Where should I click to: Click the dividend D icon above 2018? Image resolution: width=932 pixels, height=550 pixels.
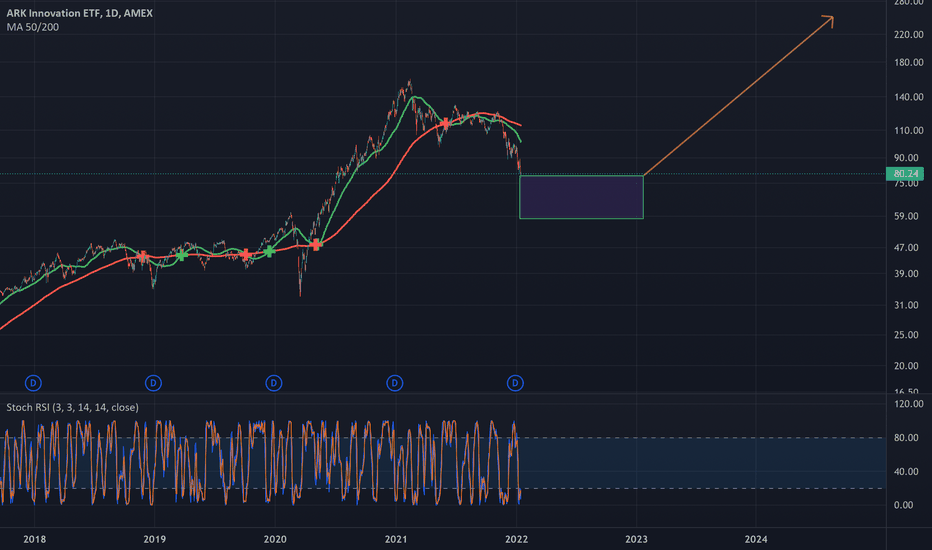point(33,383)
